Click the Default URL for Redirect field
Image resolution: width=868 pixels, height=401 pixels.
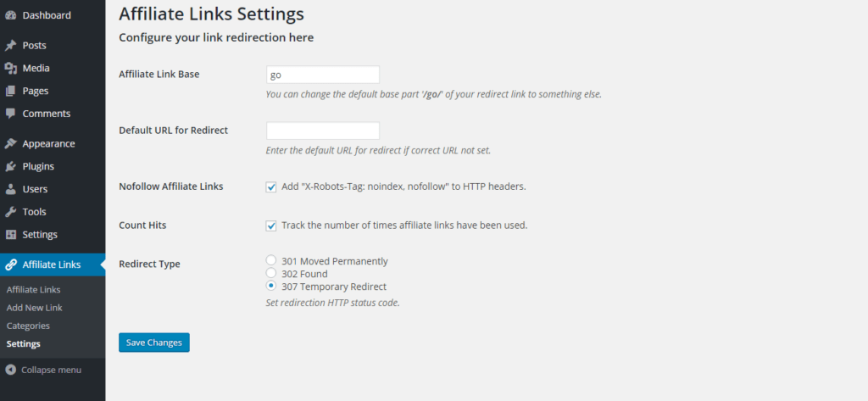(323, 131)
